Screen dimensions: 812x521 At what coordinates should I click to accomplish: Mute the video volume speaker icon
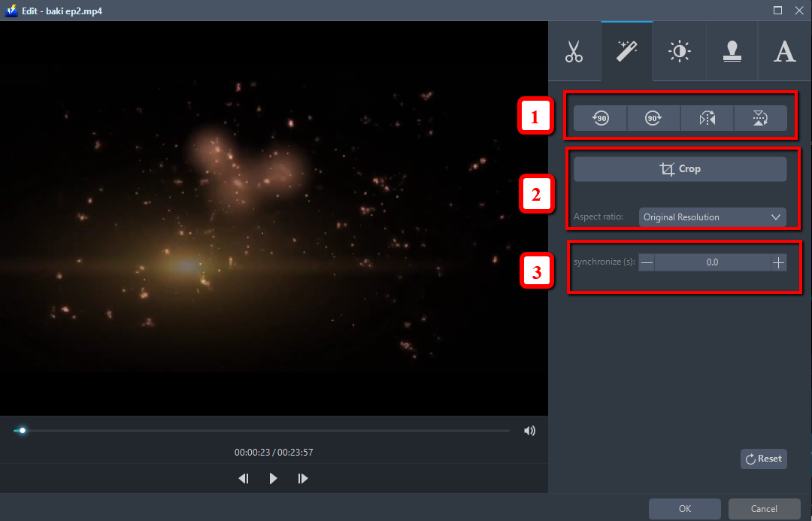pyautogui.click(x=529, y=430)
